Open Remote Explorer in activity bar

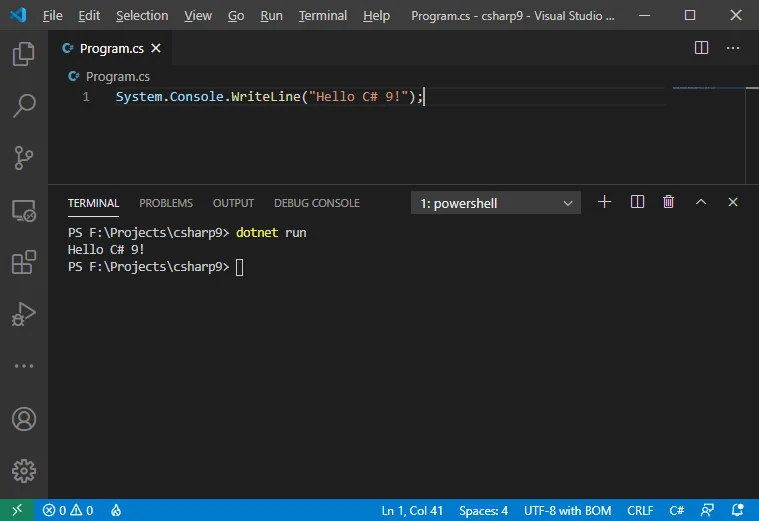pos(23,211)
